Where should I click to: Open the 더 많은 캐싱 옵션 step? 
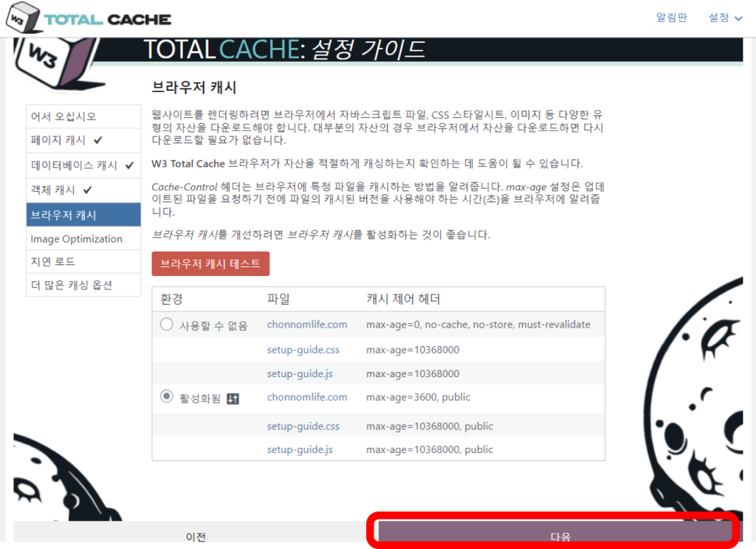(83, 285)
